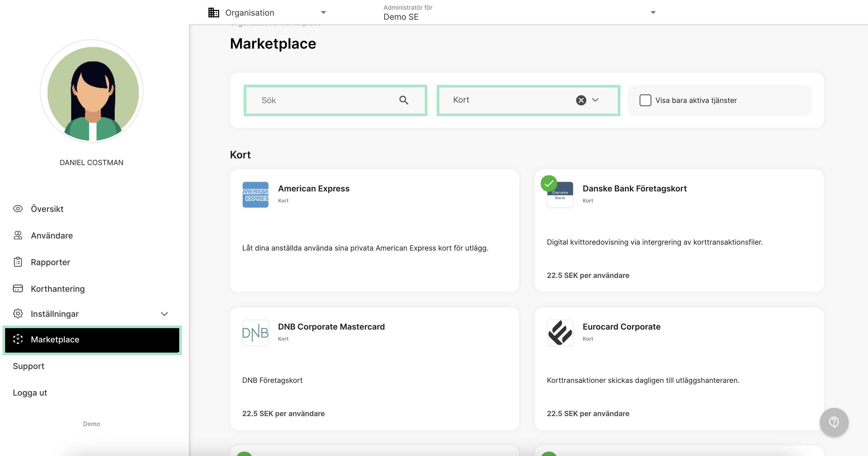Click the Användare people icon
This screenshot has height=456, width=868.
18,235
